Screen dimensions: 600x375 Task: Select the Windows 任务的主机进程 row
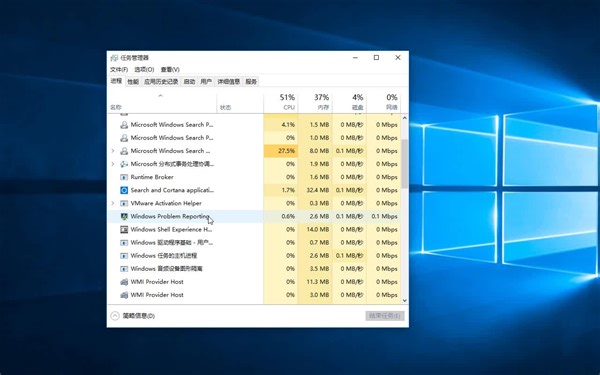click(254, 256)
